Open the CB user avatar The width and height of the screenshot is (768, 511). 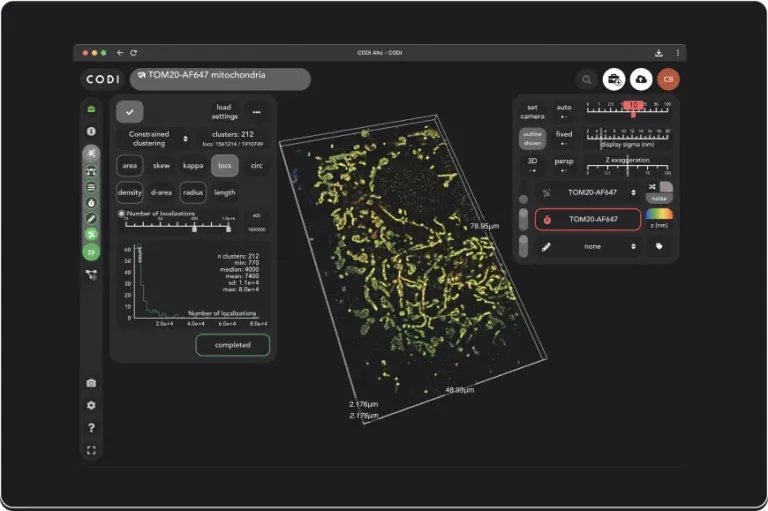[668, 79]
